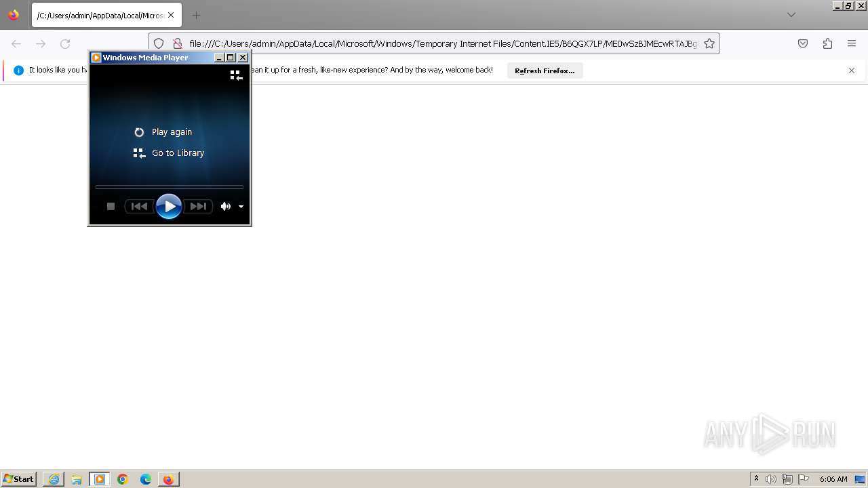Stop playback in Windows Media Player

pyautogui.click(x=111, y=207)
